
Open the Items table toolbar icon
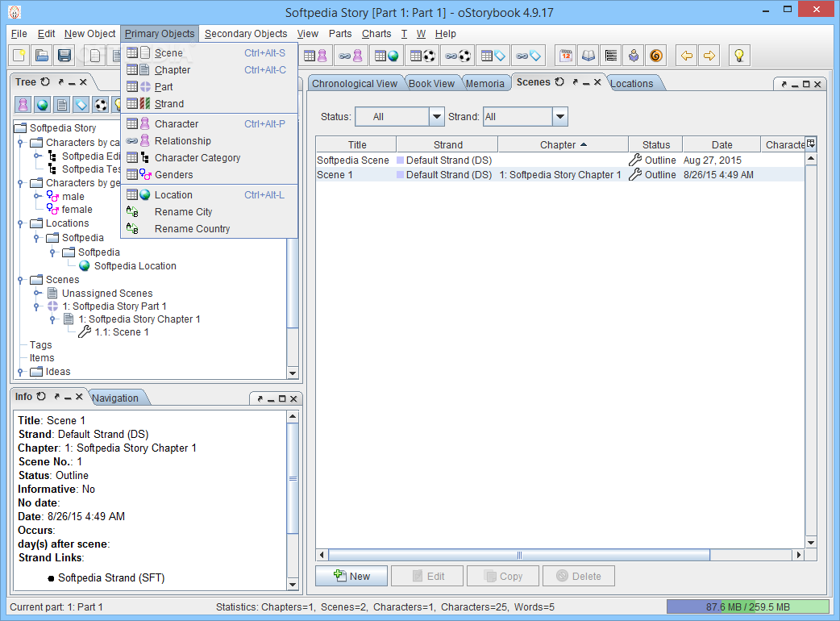point(422,55)
